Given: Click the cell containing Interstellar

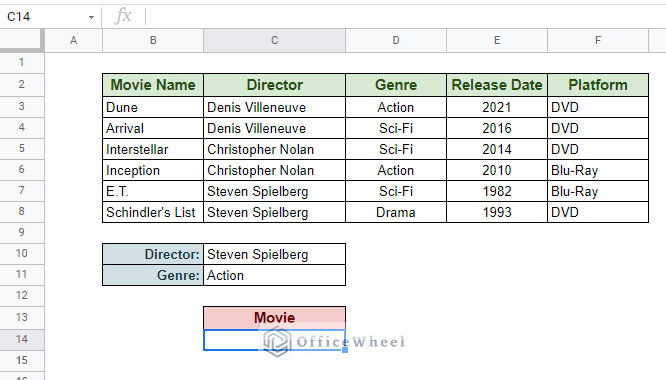Looking at the screenshot, I should point(153,149).
